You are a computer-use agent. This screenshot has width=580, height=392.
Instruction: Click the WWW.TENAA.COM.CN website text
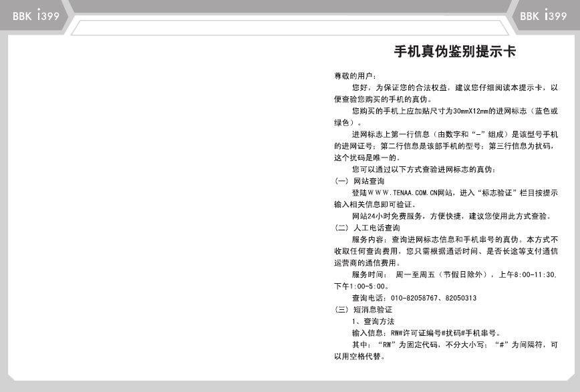tap(403, 193)
